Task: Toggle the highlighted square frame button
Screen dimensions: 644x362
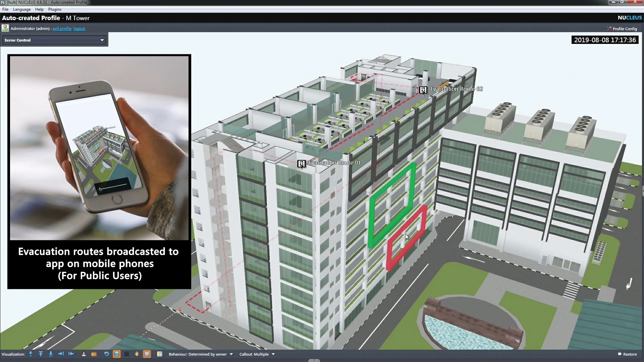Action: 147,354
